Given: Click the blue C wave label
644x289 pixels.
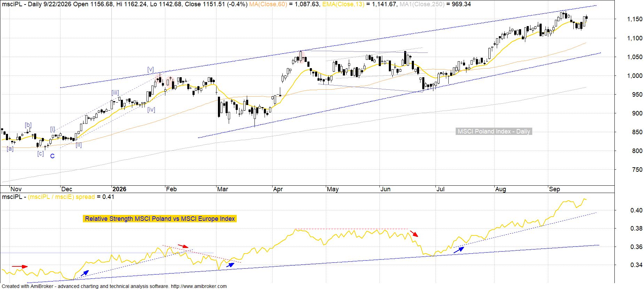Looking at the screenshot, I should (52, 156).
